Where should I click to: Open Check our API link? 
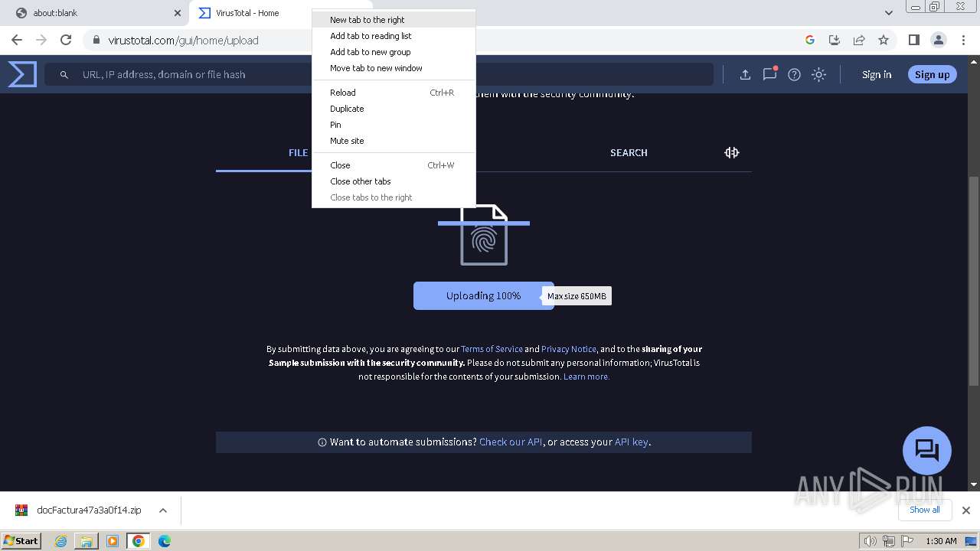pos(511,442)
